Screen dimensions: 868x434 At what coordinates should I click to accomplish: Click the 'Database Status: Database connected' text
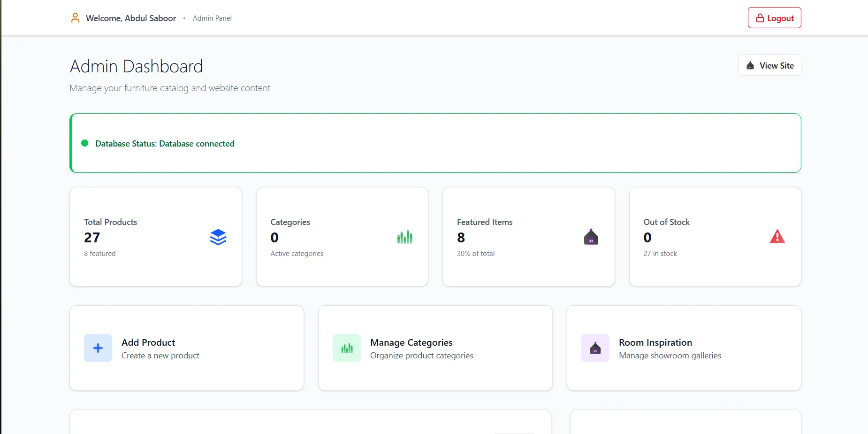pyautogui.click(x=165, y=144)
